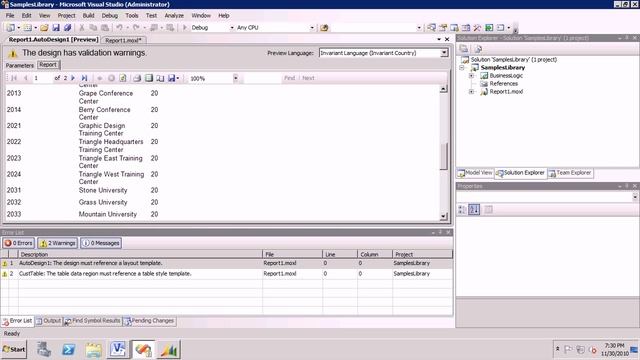Screen dimensions: 640x360
Task: Go to first report page
Action: tap(14, 78)
